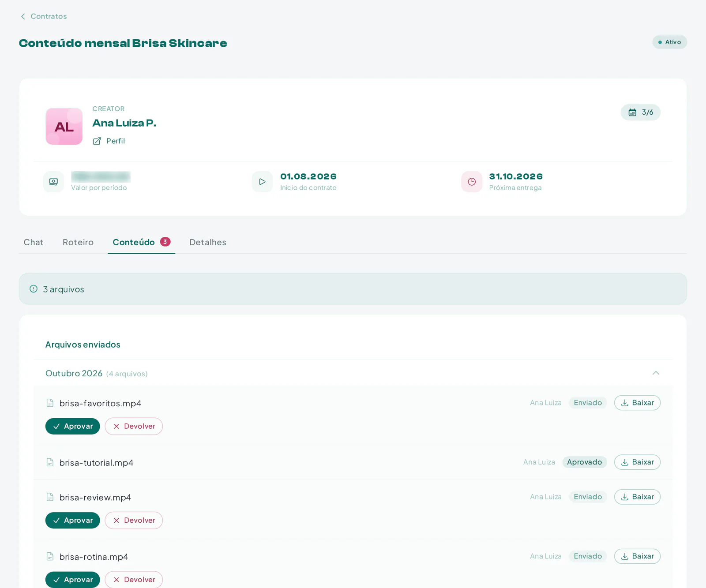Select the Detalhes tab
The height and width of the screenshot is (588, 706).
coord(208,242)
